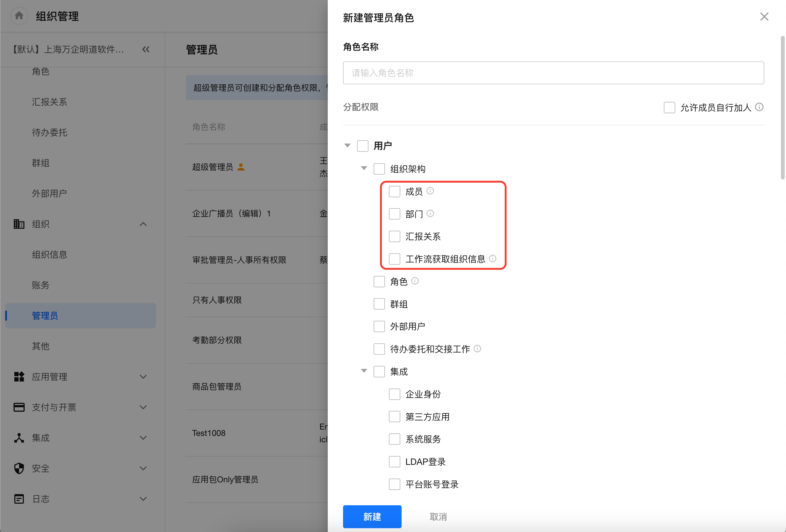The image size is (786, 532).
Task: Collapse the 用户 permission tree node
Action: pyautogui.click(x=347, y=146)
